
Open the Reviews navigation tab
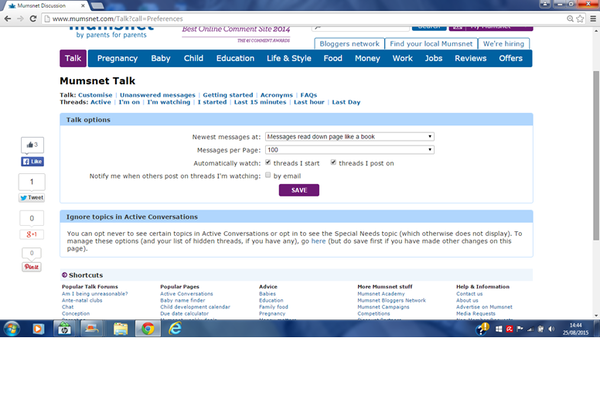(x=471, y=58)
